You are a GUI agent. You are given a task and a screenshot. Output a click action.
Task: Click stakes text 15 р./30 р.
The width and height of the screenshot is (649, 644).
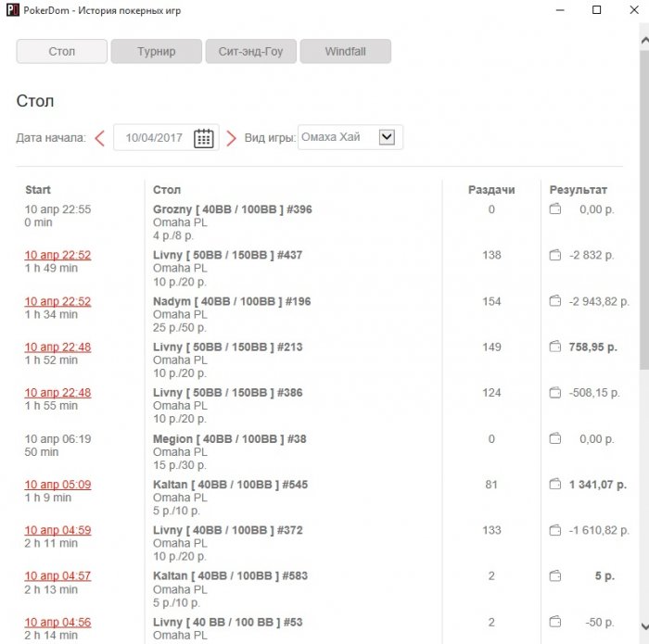pos(180,465)
